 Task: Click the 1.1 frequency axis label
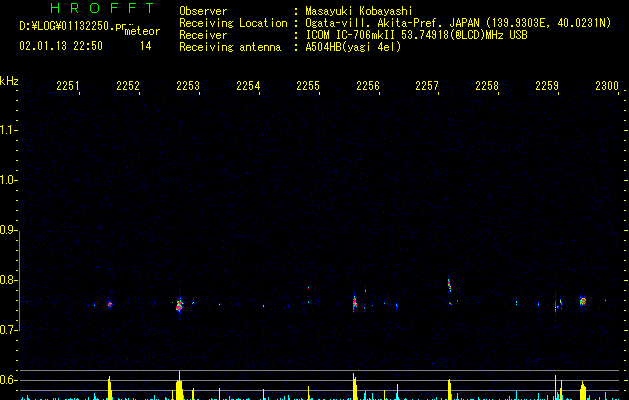[x=8, y=130]
